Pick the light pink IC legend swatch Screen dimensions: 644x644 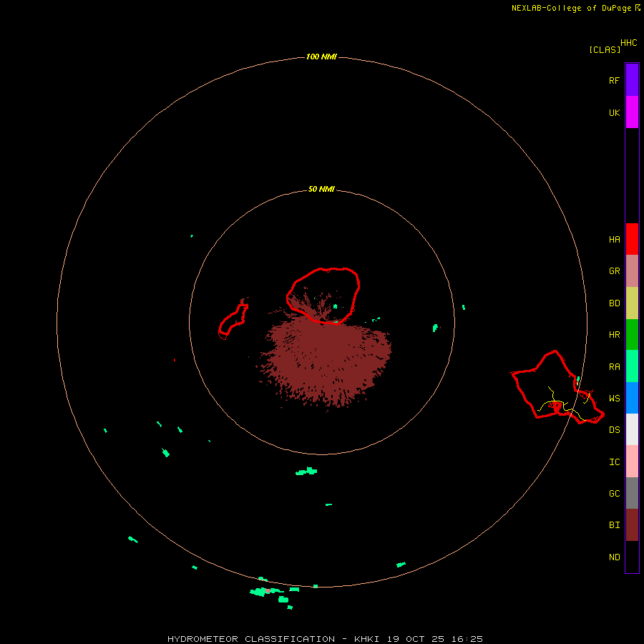pos(632,462)
